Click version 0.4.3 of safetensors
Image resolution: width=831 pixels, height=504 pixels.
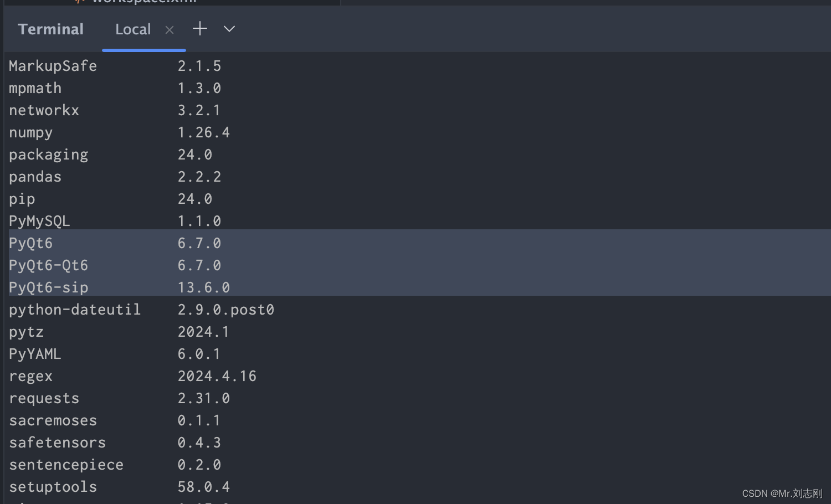point(199,443)
